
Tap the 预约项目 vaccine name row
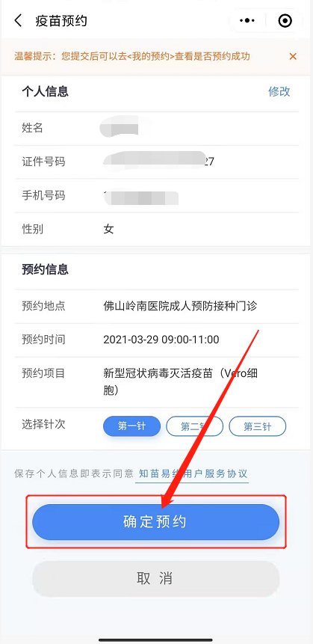click(156, 382)
